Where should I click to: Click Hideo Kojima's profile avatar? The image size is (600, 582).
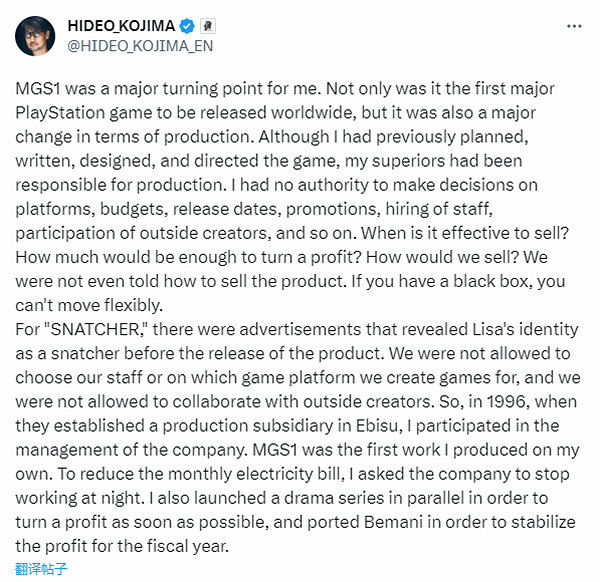36,36
